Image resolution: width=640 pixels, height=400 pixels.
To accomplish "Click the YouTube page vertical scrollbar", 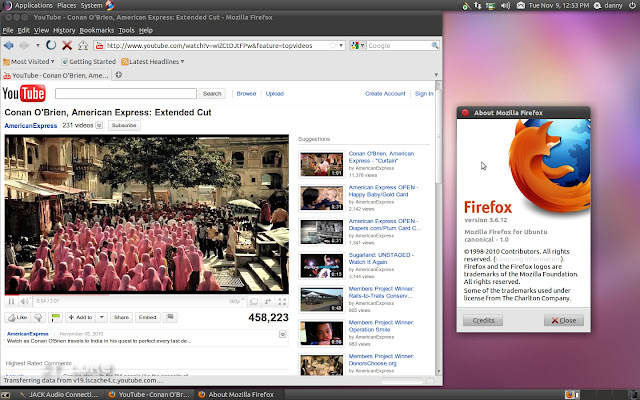I will [x=438, y=228].
